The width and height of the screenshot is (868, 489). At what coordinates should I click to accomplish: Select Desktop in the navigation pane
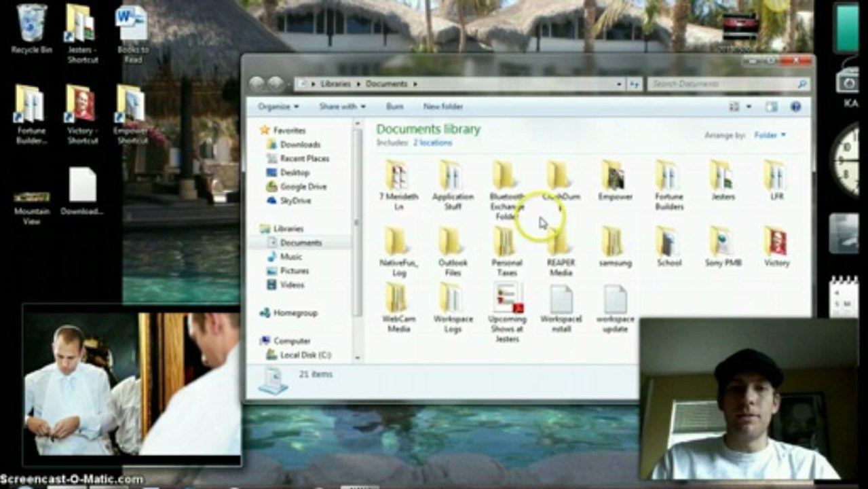(288, 173)
